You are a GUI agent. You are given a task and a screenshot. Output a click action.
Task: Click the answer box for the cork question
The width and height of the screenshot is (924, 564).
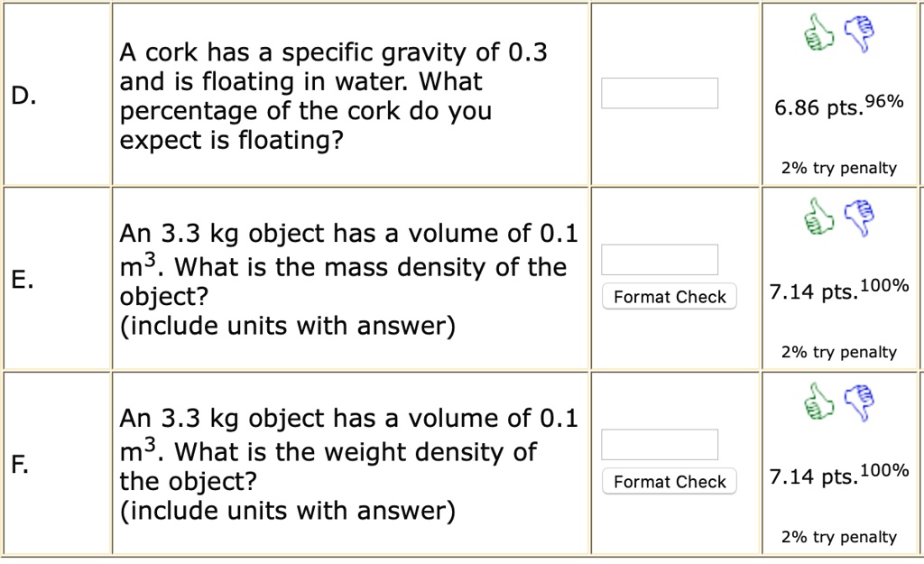click(659, 93)
